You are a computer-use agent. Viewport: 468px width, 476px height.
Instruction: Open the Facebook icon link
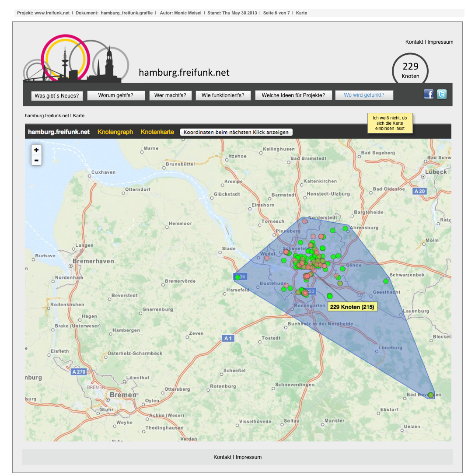pos(429,94)
